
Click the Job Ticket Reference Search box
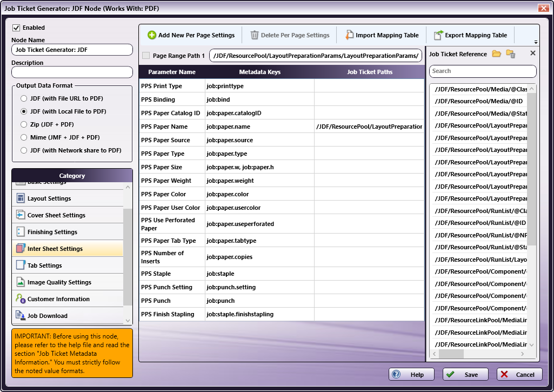[x=483, y=71]
